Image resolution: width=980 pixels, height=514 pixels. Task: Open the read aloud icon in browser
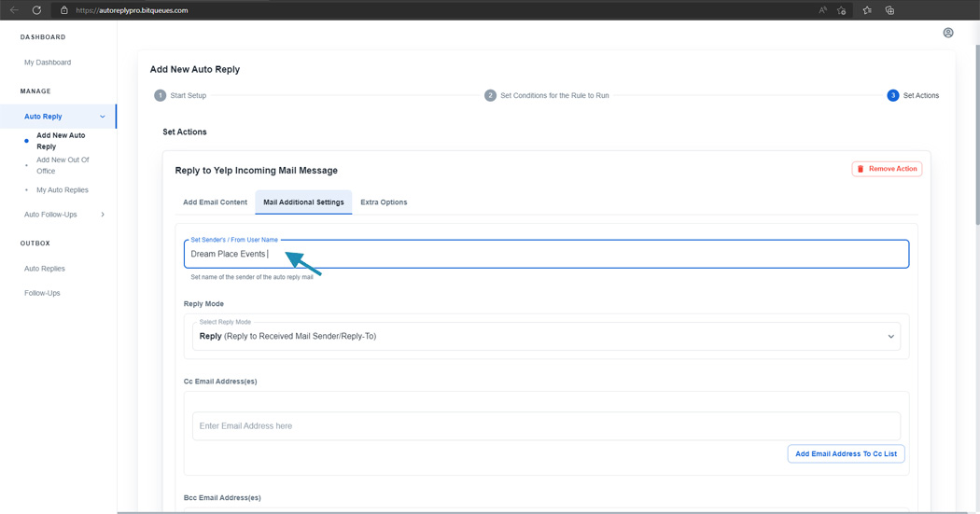click(x=822, y=10)
